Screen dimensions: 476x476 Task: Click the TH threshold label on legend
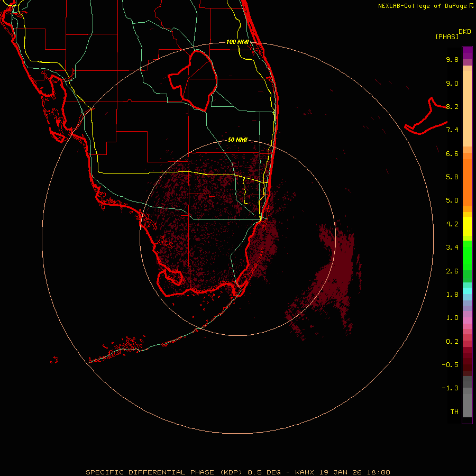pos(454,412)
